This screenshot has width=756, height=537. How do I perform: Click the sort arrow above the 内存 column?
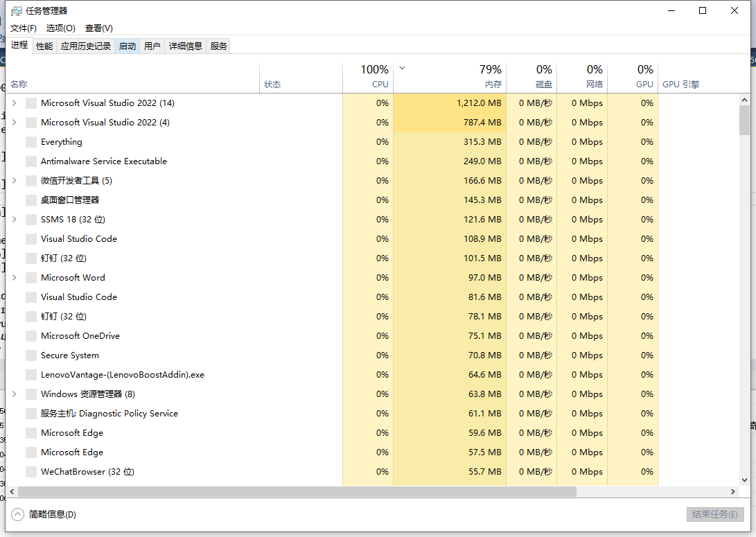pyautogui.click(x=403, y=69)
